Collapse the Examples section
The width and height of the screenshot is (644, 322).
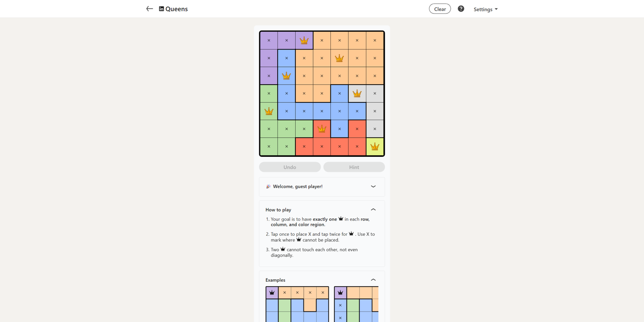coord(373,280)
